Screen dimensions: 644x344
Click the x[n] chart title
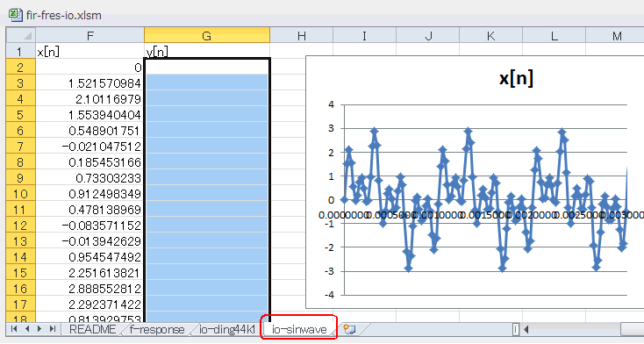[516, 78]
